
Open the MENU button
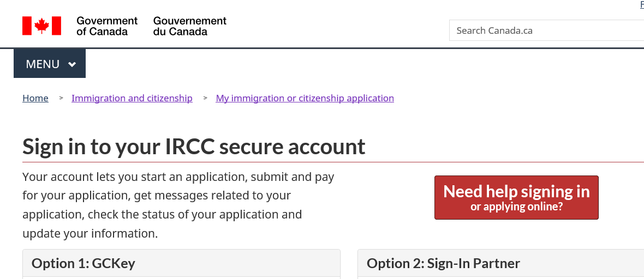point(50,64)
